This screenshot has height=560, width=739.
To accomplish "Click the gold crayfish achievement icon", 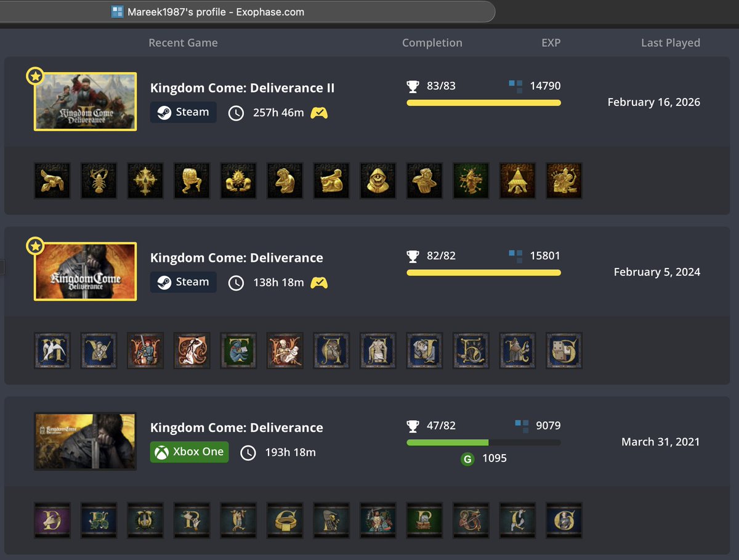I will (99, 181).
